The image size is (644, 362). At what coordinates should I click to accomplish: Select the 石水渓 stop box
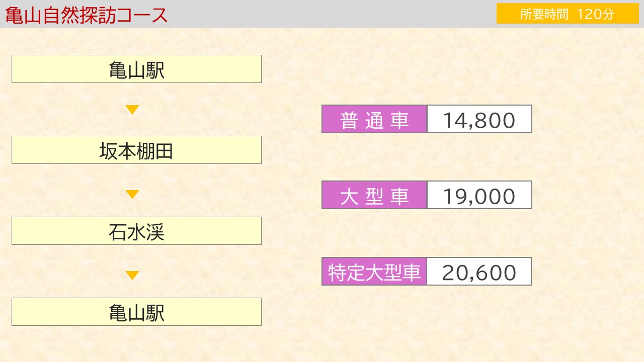pyautogui.click(x=136, y=231)
